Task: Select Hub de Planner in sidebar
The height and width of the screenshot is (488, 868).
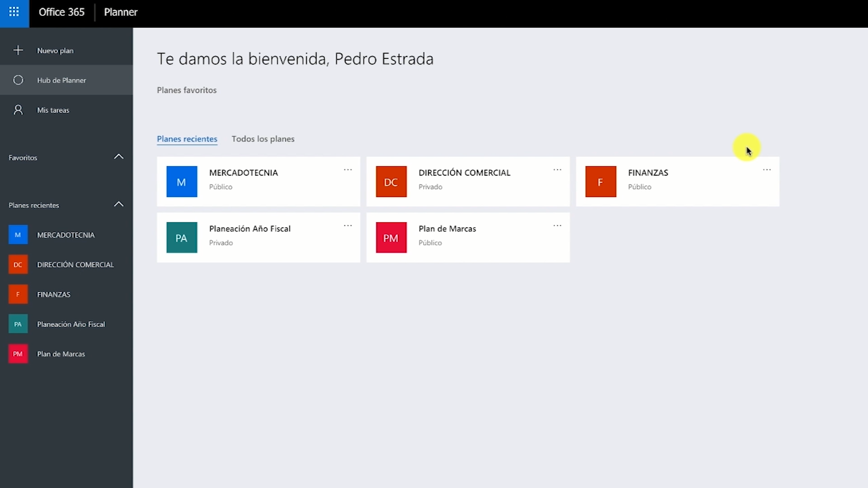Action: tap(66, 80)
